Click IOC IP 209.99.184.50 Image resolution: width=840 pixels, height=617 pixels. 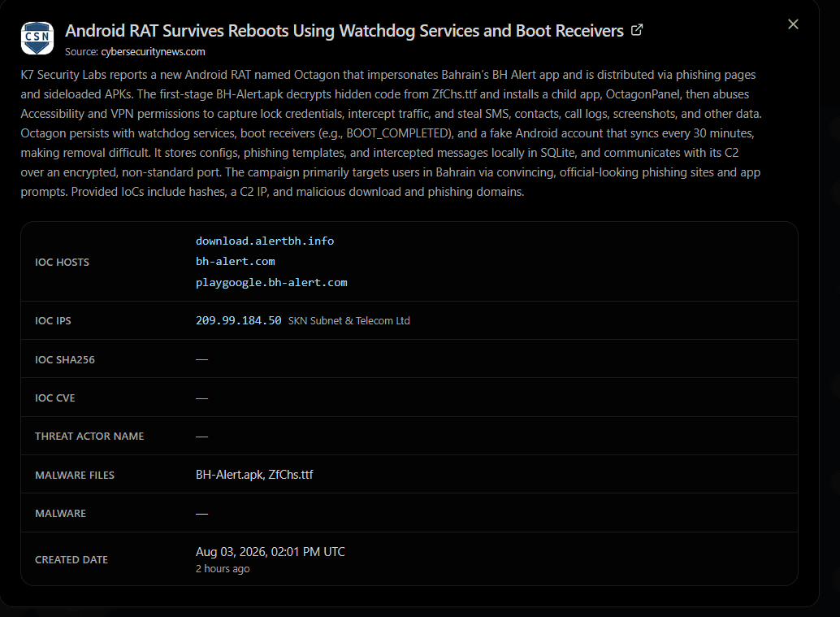point(238,320)
